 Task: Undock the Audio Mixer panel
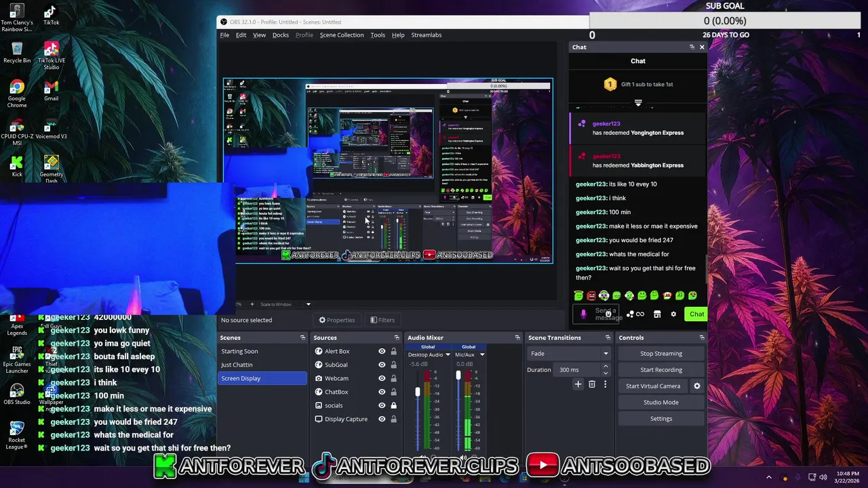point(517,338)
